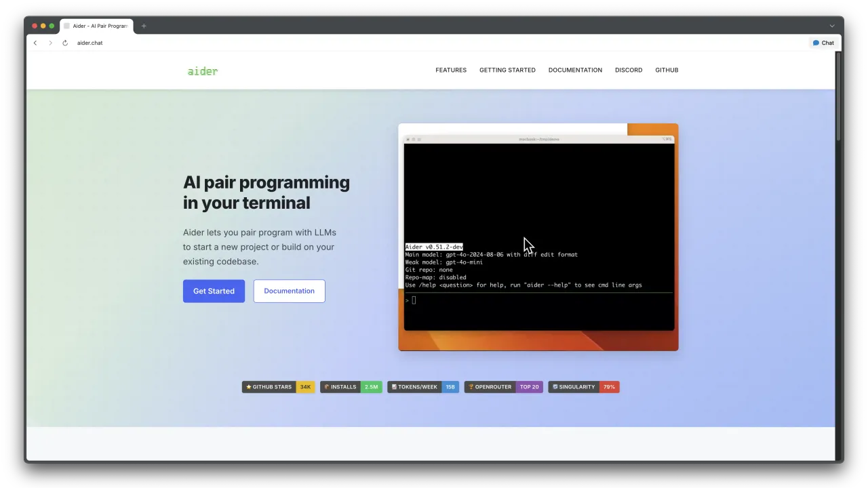868x488 pixels.
Task: Open a new browser tab
Action: (x=144, y=26)
